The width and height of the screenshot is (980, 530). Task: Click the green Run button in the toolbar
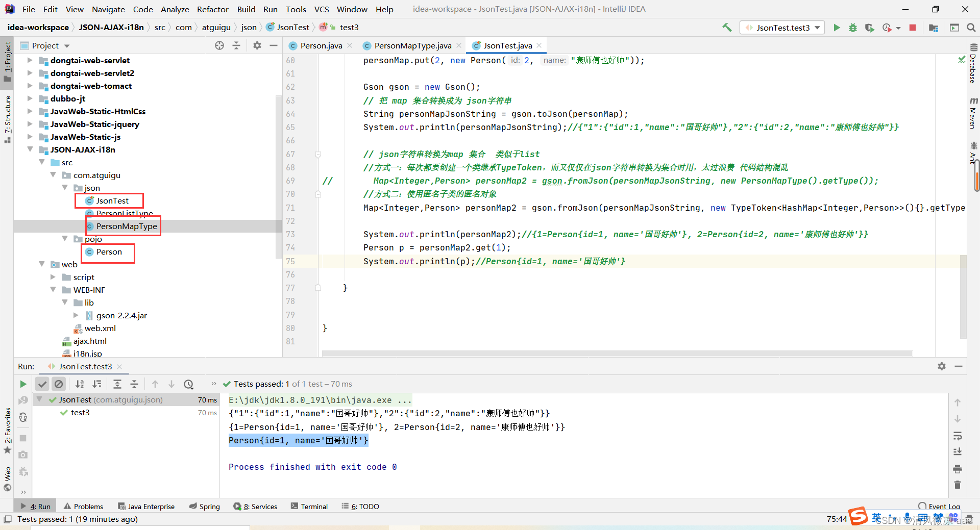click(x=836, y=28)
